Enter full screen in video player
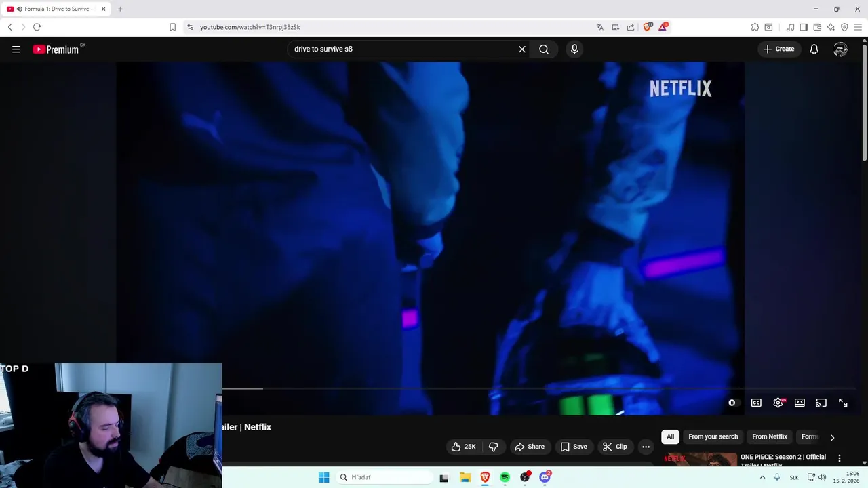The height and width of the screenshot is (488, 868). tap(843, 403)
